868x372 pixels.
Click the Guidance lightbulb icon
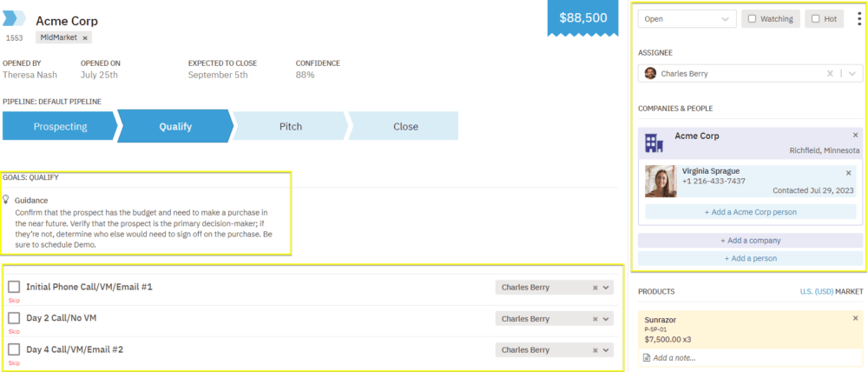pos(7,200)
